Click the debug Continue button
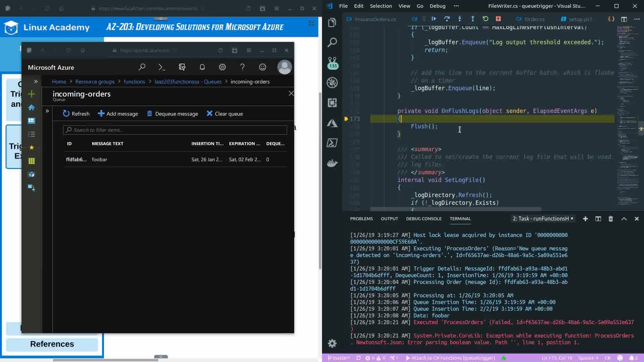Screen dimensions: 644x362 [434, 19]
